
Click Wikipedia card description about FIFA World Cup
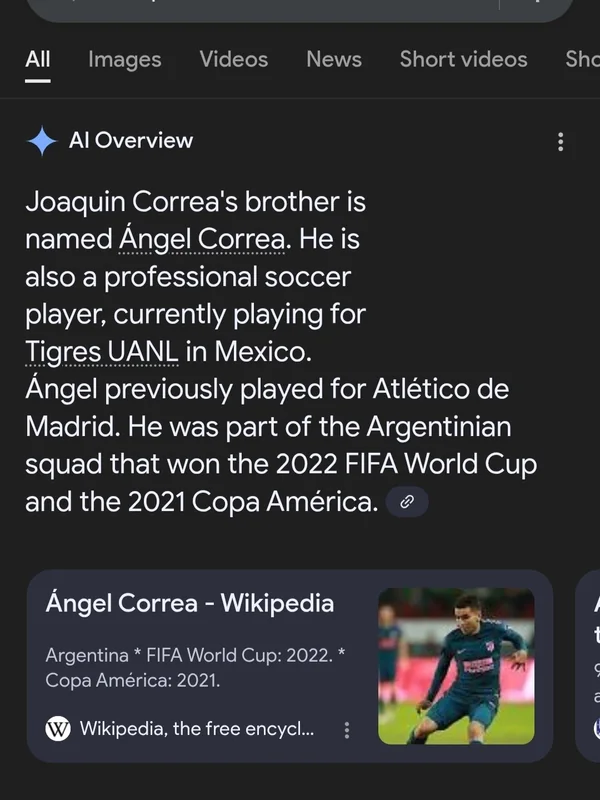196,668
